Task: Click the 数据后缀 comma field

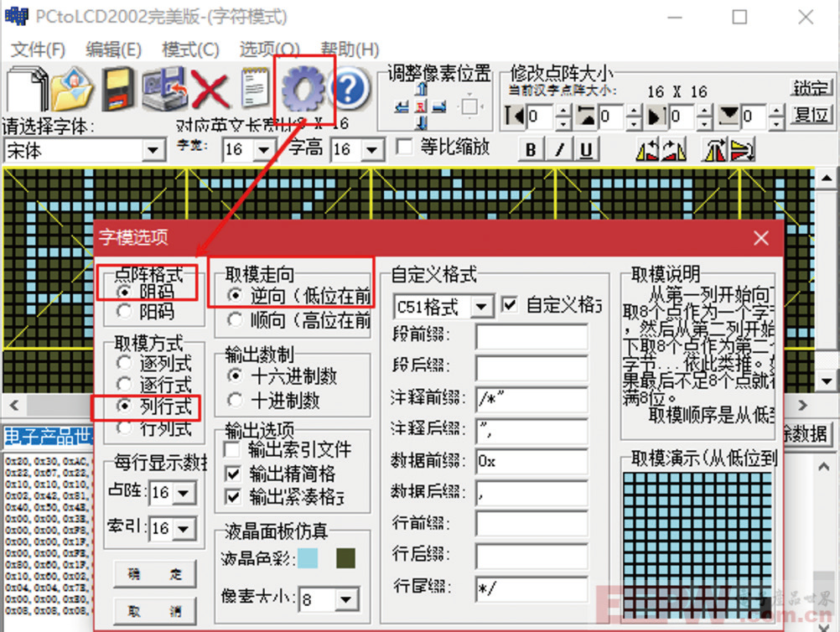Action: [531, 494]
